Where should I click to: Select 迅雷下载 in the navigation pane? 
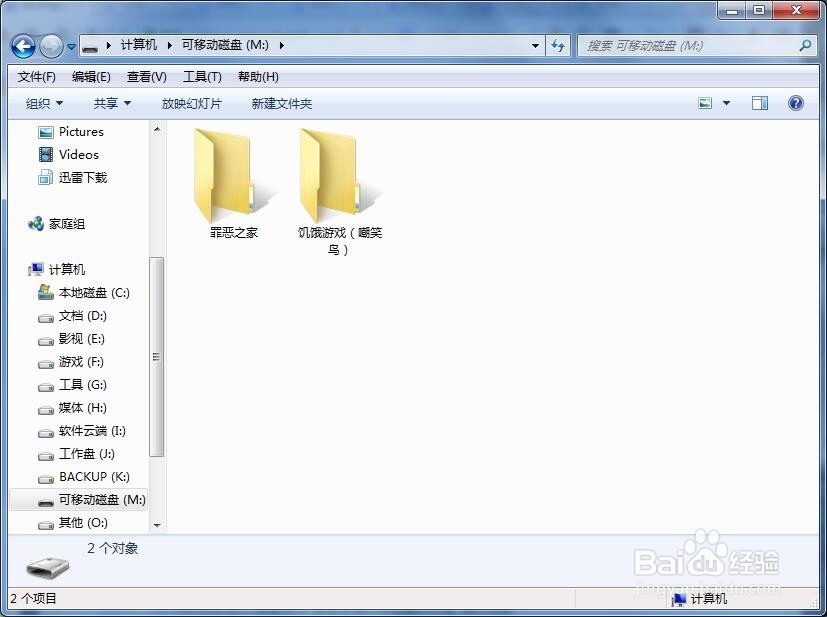[x=83, y=178]
